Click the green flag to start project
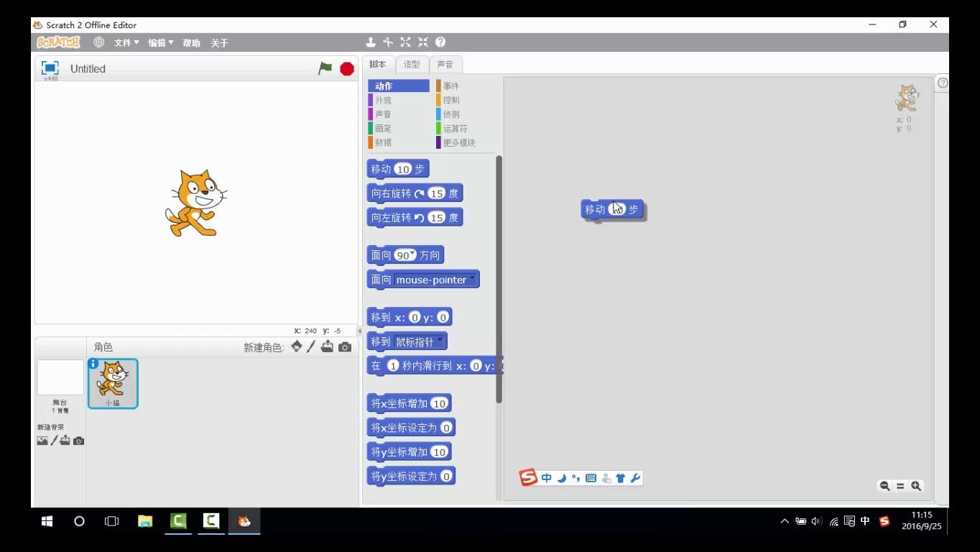The image size is (980, 552). tap(325, 68)
